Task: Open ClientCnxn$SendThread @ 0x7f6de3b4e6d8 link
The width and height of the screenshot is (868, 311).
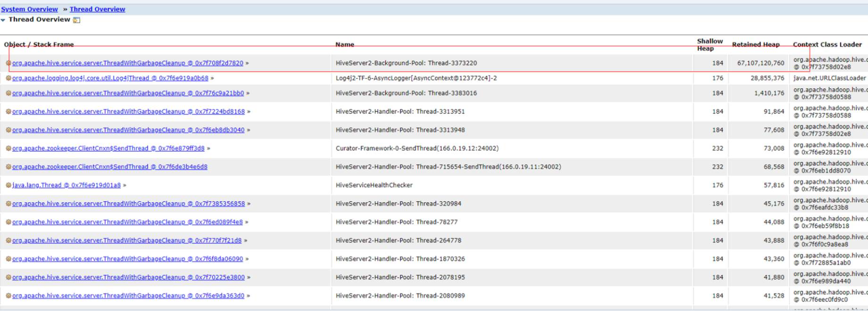Action: coord(110,167)
